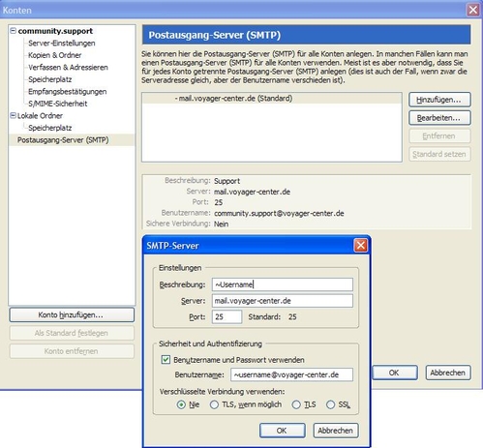Click the Bearbeiten... button
This screenshot has width=483, height=448.
pyautogui.click(x=439, y=118)
